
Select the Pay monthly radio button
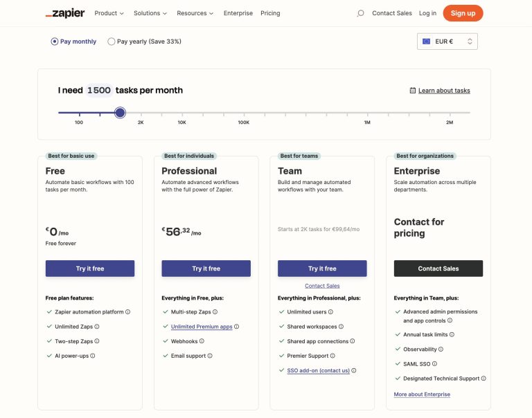pos(54,42)
